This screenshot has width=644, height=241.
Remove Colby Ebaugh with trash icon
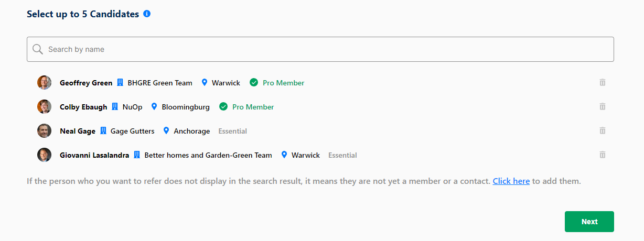coord(603,106)
